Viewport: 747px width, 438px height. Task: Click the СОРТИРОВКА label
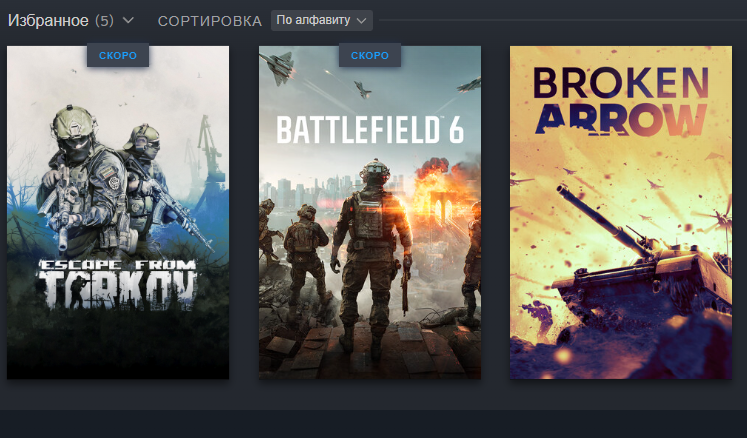[210, 21]
